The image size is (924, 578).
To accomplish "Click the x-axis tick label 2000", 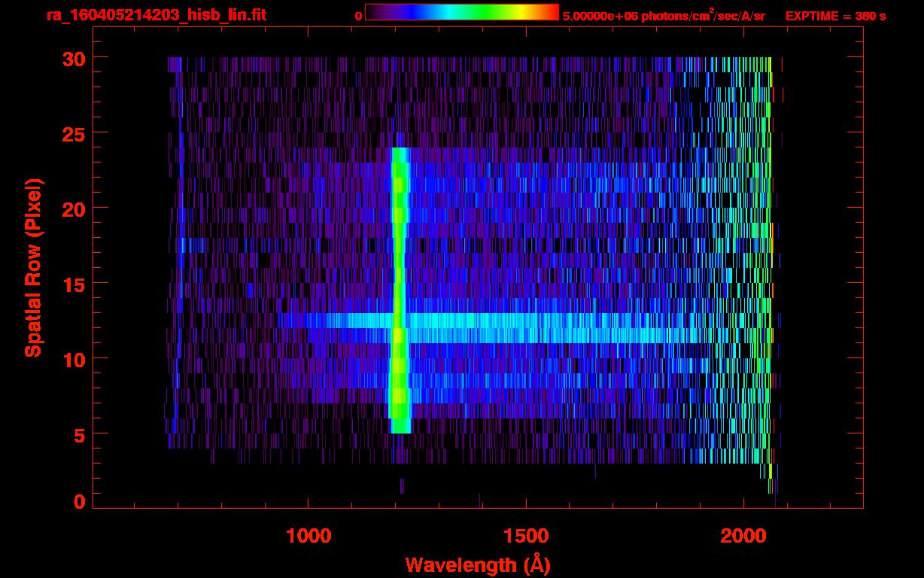I will [x=743, y=536].
